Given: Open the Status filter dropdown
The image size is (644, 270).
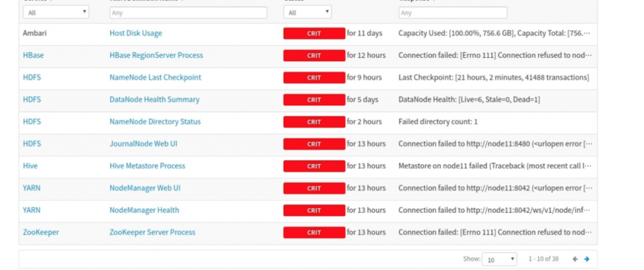Looking at the screenshot, I should [x=307, y=13].
